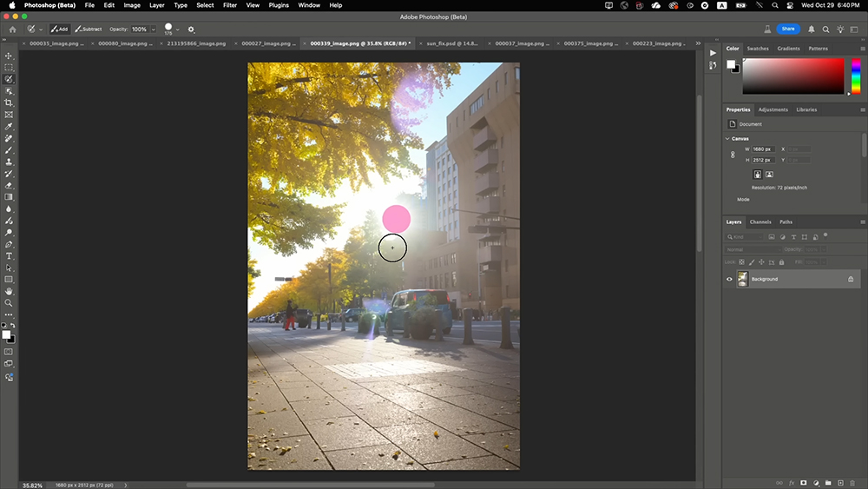Switch to the Channels tab
Image resolution: width=868 pixels, height=489 pixels.
(x=759, y=221)
